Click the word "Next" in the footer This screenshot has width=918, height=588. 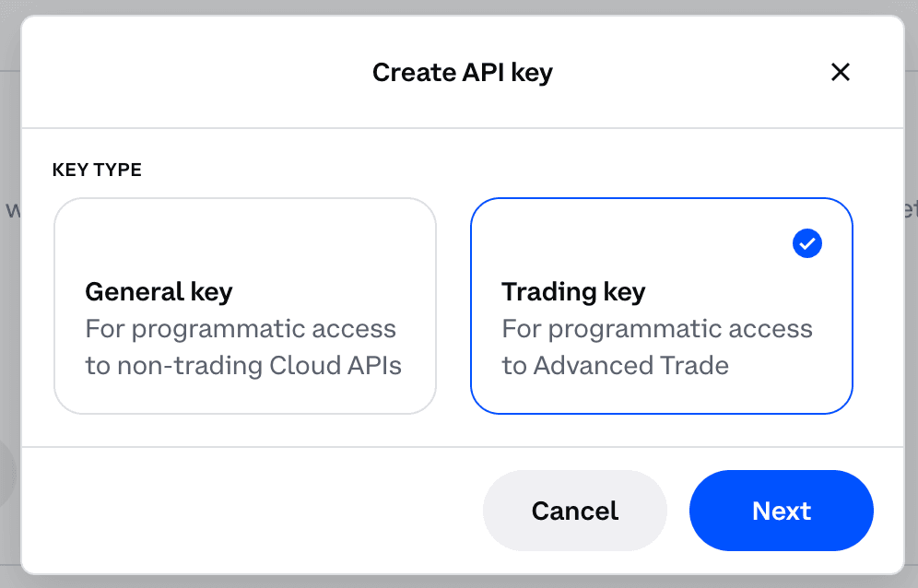point(782,511)
